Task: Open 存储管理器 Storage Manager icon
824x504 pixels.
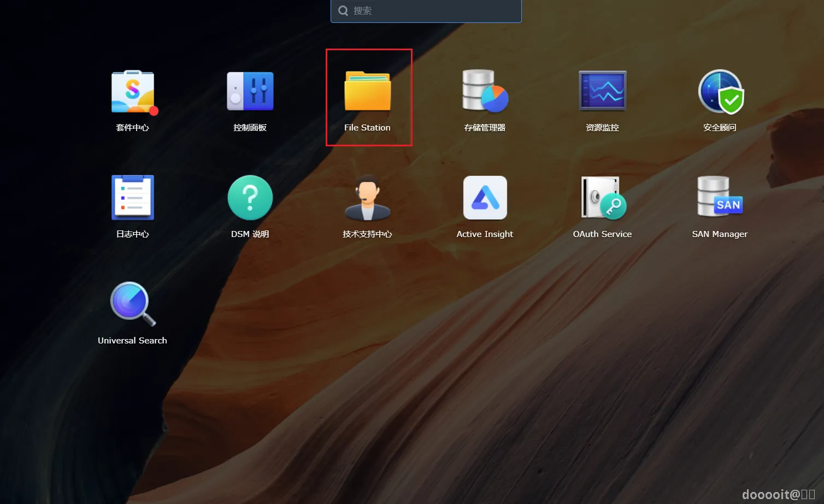Action: 485,91
